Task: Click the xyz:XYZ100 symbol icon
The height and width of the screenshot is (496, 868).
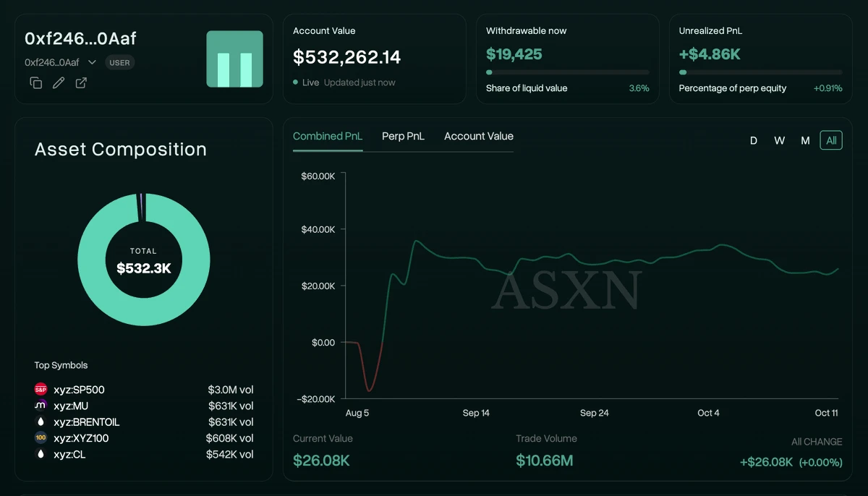Action: coord(41,438)
